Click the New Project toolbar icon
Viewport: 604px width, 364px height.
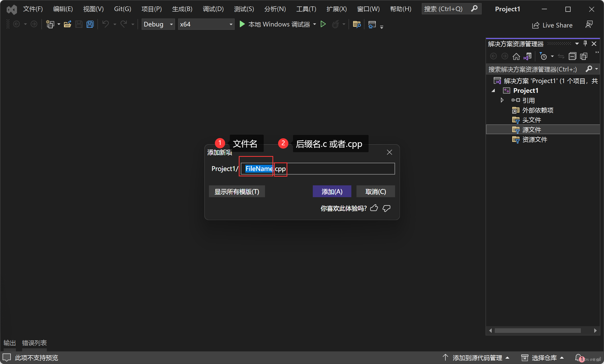pos(50,24)
